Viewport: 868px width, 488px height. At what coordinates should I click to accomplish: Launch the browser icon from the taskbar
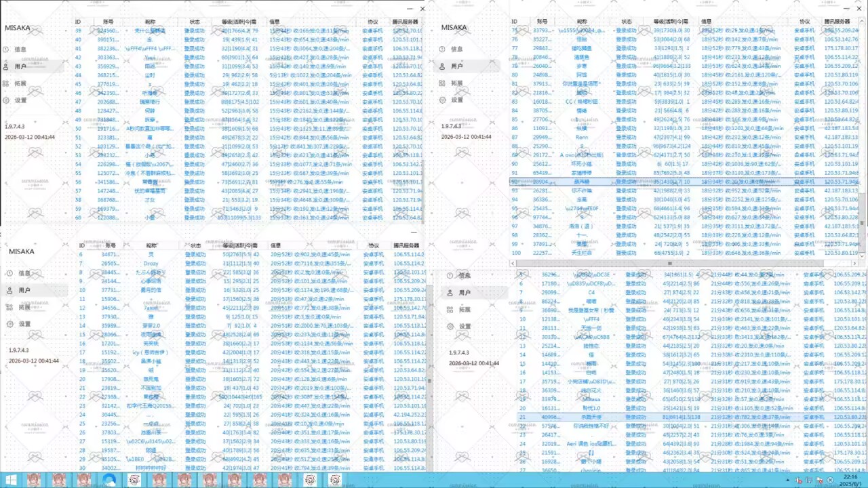click(108, 479)
